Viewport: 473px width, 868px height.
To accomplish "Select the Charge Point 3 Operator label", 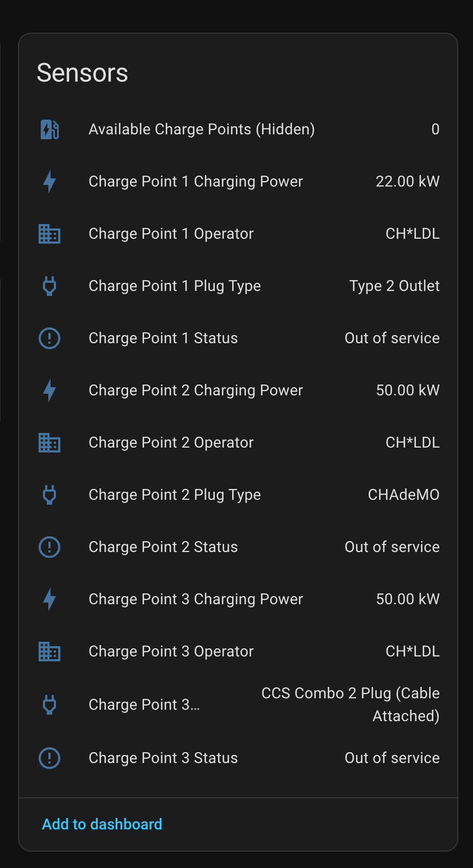I will coord(171,652).
